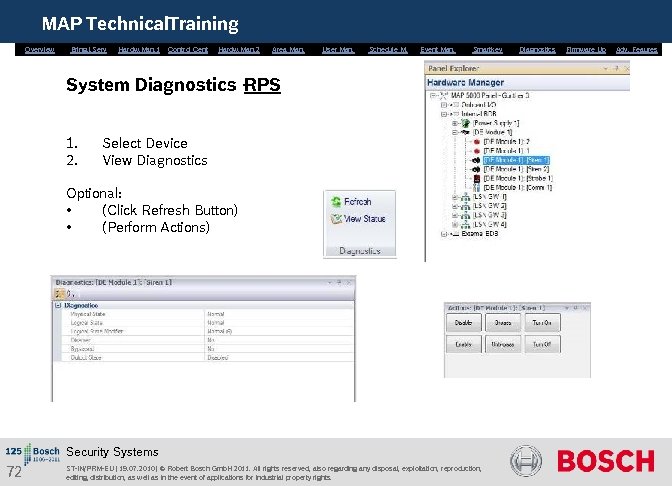Click the LSN GW 1 network icon
Viewport: 672px width, 486px height.
[465, 197]
